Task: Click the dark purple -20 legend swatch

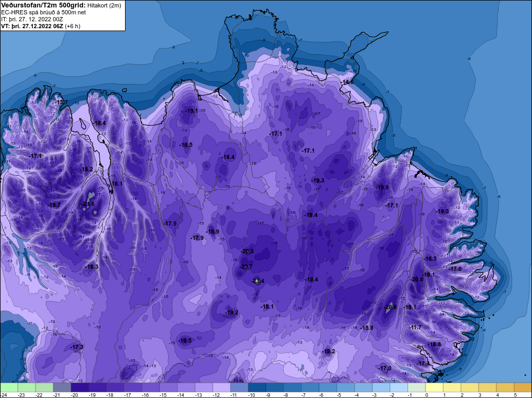Action: pos(79,387)
